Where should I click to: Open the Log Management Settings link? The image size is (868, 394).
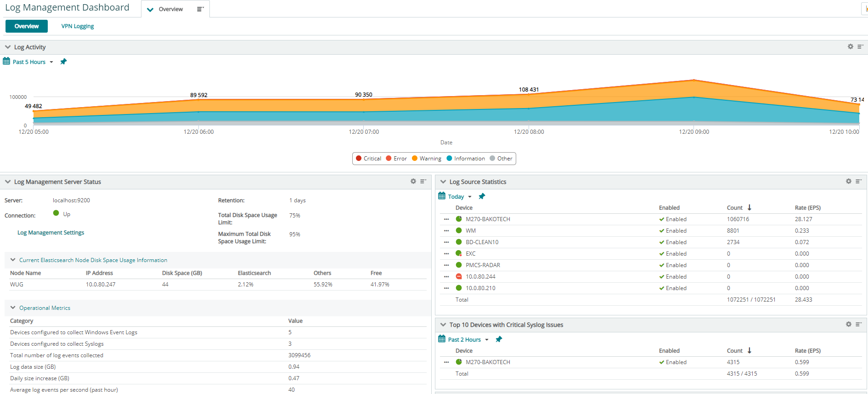pos(51,233)
